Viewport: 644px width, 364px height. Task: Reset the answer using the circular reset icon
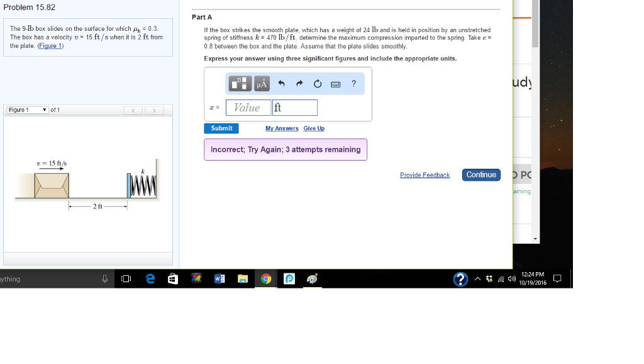(x=317, y=83)
